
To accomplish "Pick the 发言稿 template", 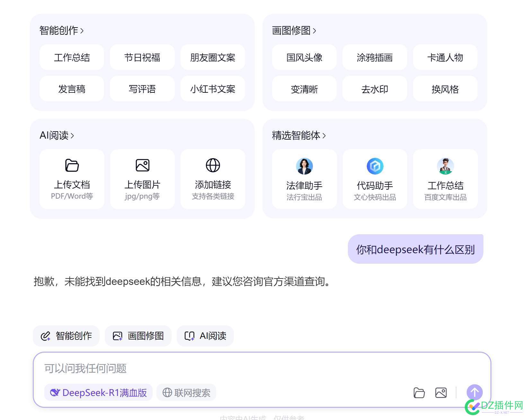I will 72,89.
